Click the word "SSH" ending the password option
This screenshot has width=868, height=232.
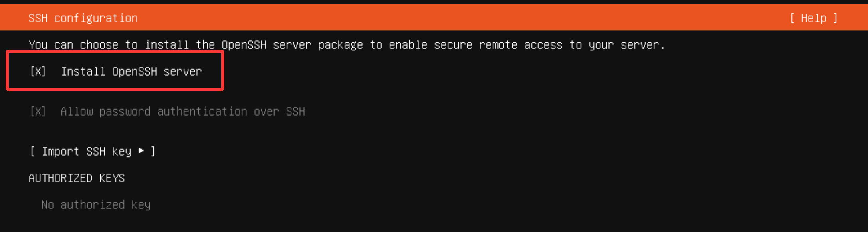tap(295, 112)
